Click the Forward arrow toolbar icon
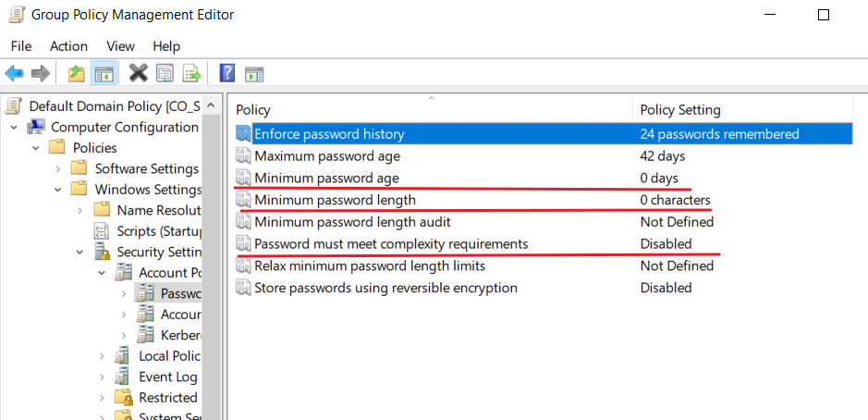This screenshot has width=868, height=420. pos(41,72)
